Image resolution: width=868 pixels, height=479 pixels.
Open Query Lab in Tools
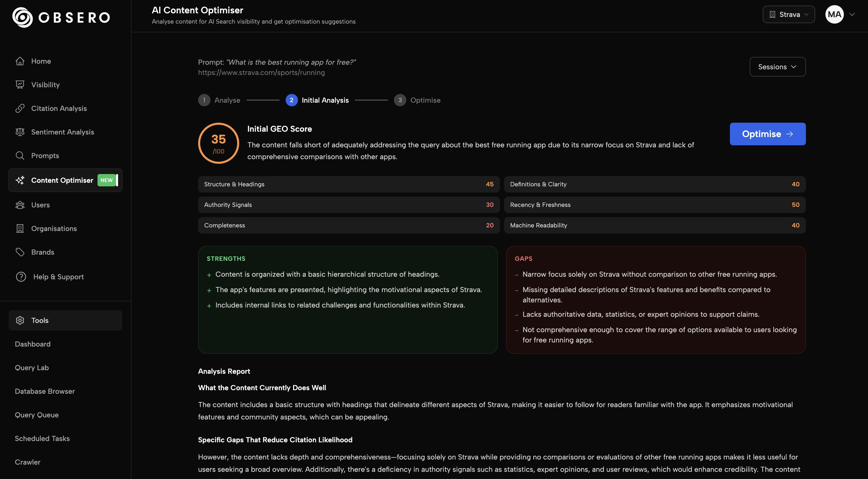[x=32, y=368]
